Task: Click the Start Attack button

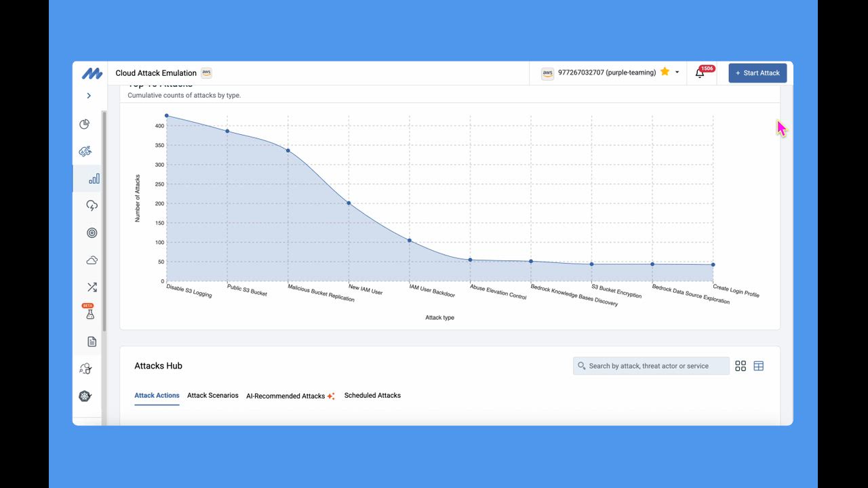Action: click(757, 73)
